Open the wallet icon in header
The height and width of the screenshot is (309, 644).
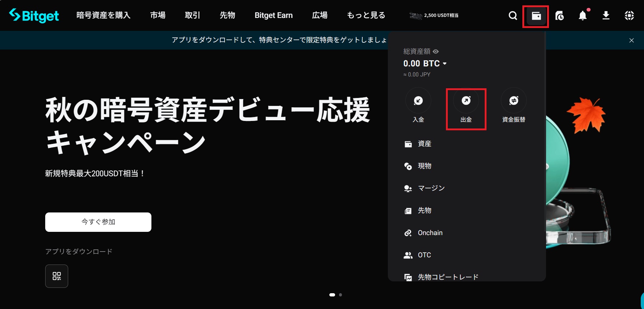click(536, 16)
